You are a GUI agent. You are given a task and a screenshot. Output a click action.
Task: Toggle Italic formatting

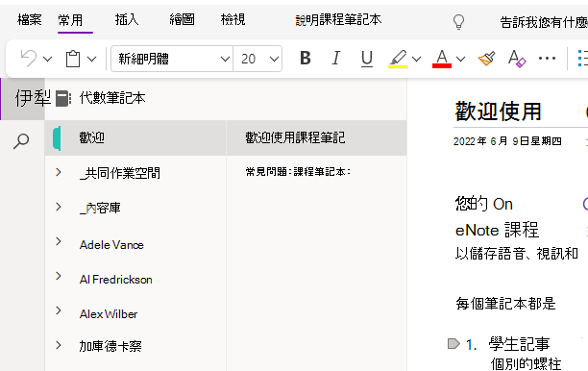[x=336, y=58]
